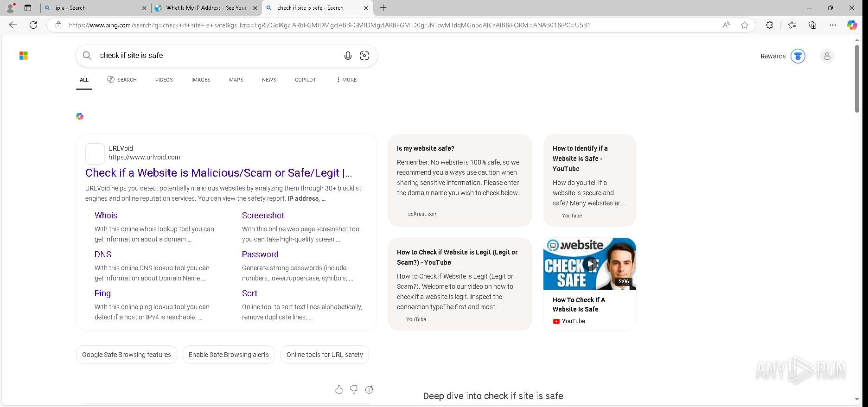Open the SEARCH tab

[122, 80]
